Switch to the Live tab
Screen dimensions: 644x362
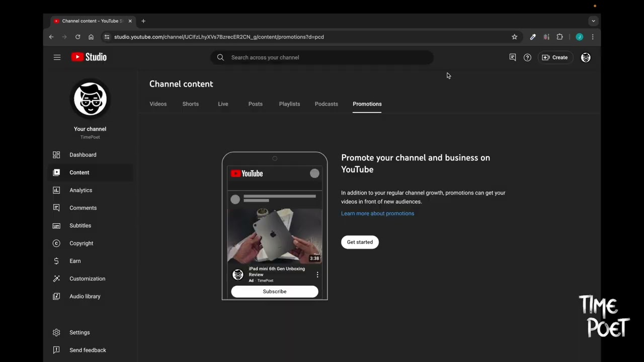pyautogui.click(x=223, y=104)
